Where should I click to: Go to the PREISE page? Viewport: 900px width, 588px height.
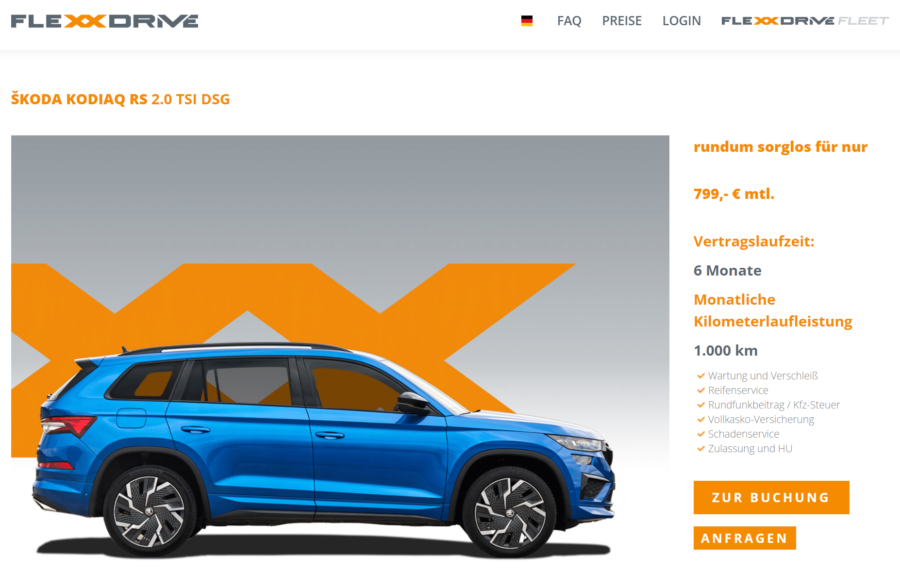coord(622,21)
